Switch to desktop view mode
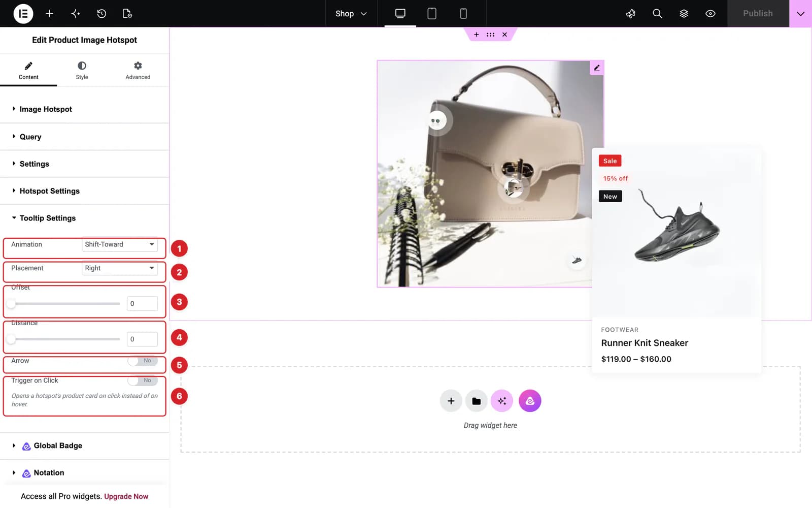The width and height of the screenshot is (812, 508). coord(400,14)
